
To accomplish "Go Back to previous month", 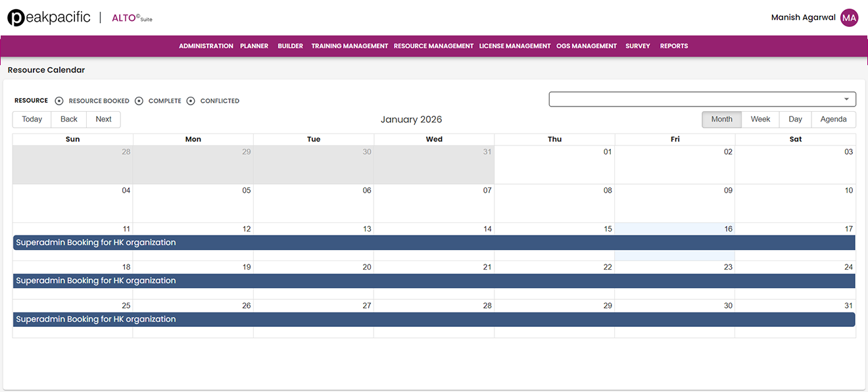I will [68, 120].
